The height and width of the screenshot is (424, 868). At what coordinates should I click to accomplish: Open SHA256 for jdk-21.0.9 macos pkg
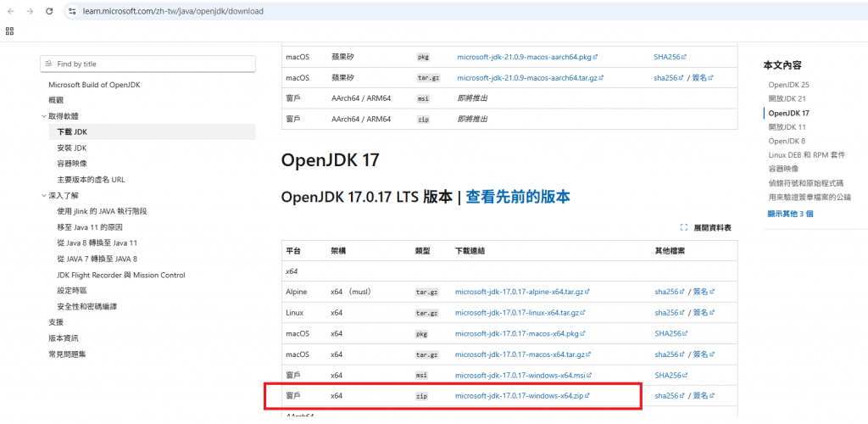[670, 57]
